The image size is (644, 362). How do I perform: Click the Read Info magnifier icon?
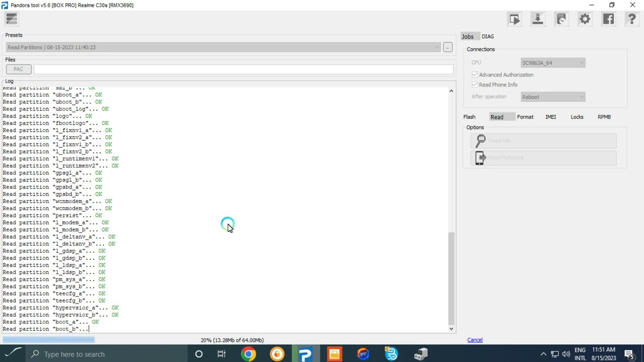480,141
